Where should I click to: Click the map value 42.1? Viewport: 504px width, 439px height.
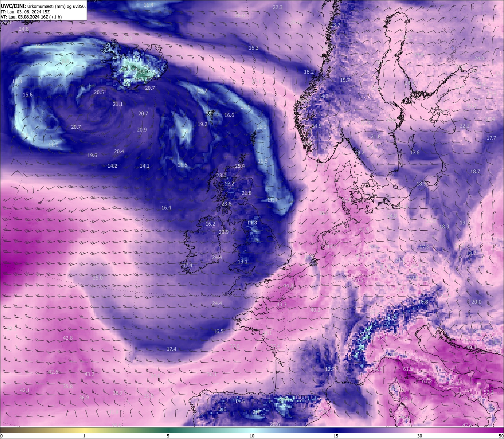pos(25,391)
